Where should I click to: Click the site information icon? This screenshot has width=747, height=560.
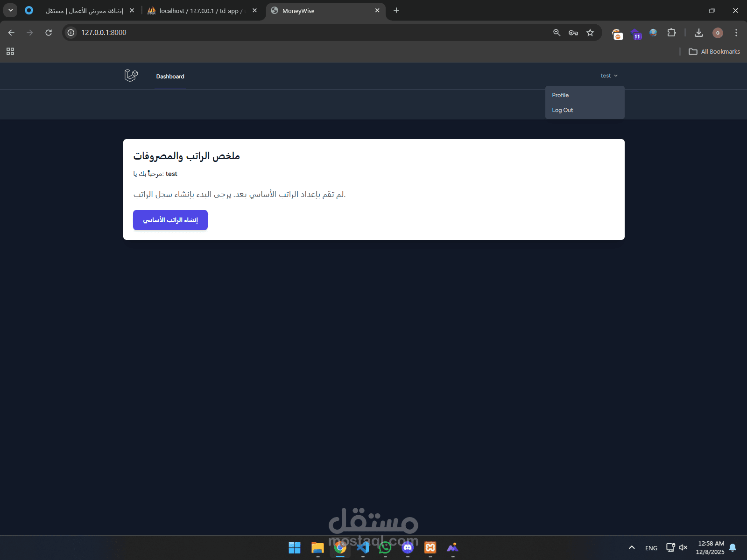[71, 33]
